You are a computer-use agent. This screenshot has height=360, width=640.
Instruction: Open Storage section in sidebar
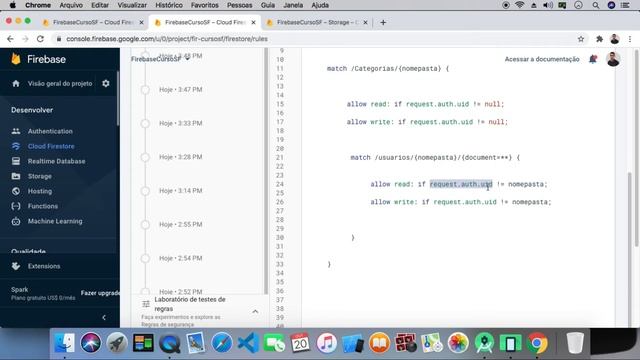point(40,176)
